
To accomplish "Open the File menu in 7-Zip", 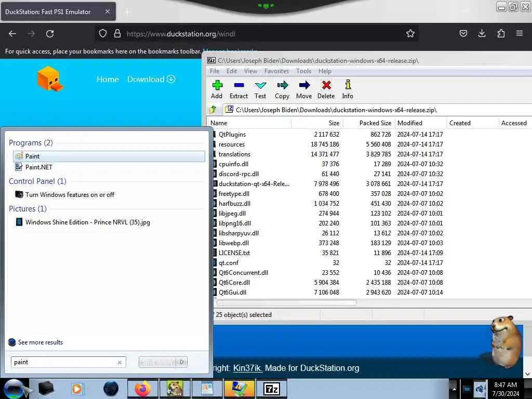I will click(215, 71).
